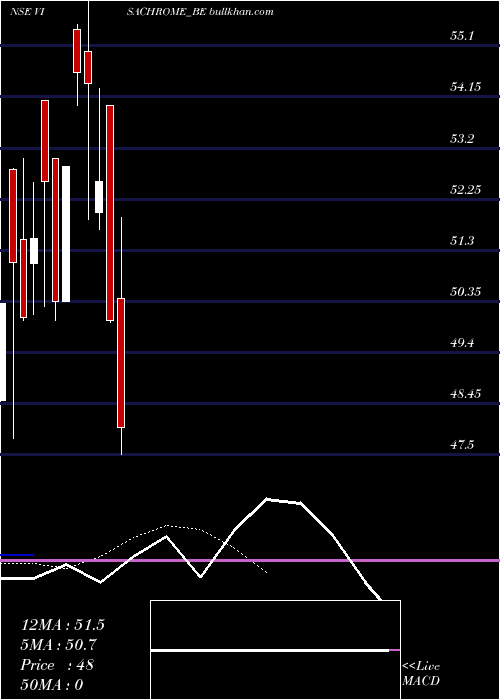Click the 50.35 price level label
500x700 pixels.
click(x=465, y=292)
